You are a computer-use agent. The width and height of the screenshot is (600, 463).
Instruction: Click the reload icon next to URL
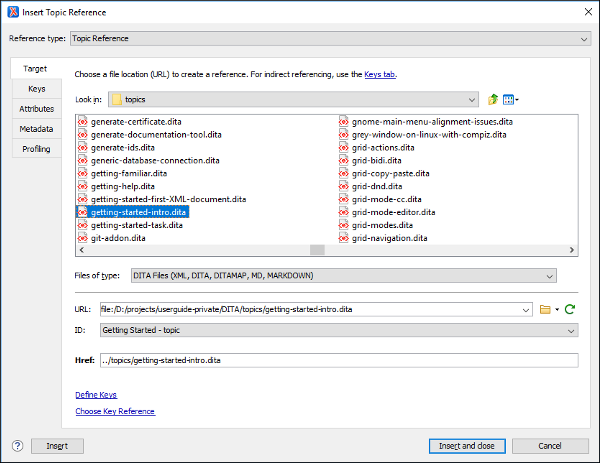click(x=570, y=310)
